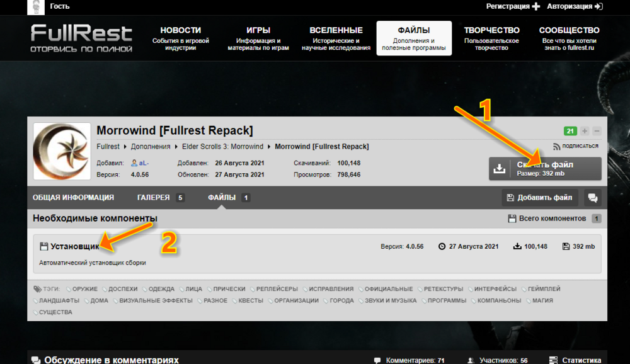630x364 pixels.
Task: Select the ГЕЙМПЛЕЙ tag
Action: coord(544,289)
